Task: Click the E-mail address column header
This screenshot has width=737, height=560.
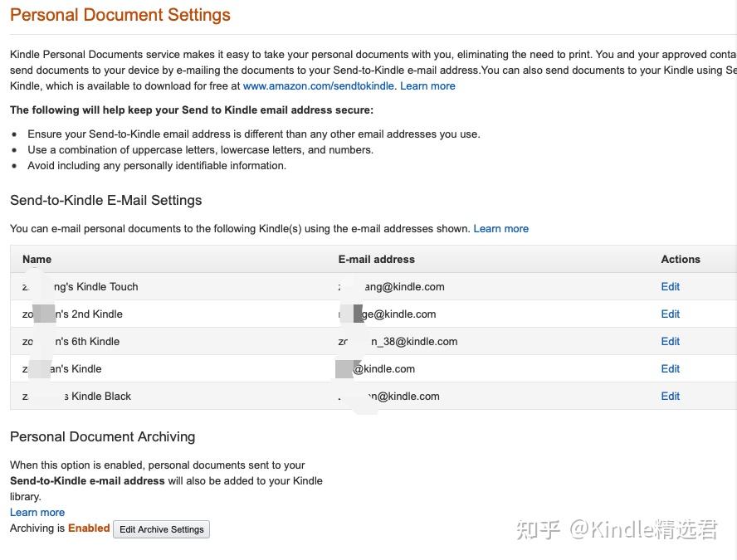Action: 377,260
